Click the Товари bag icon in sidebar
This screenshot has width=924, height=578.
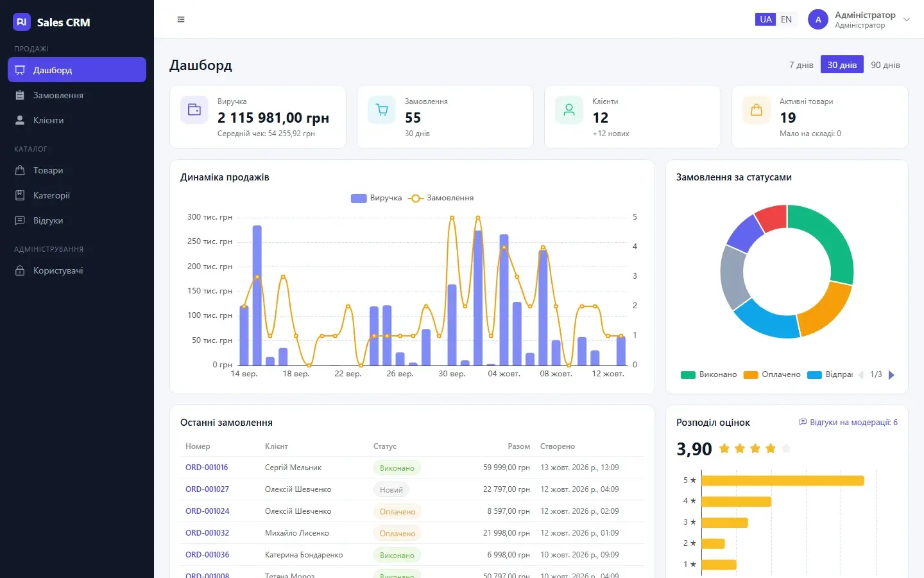tap(20, 170)
